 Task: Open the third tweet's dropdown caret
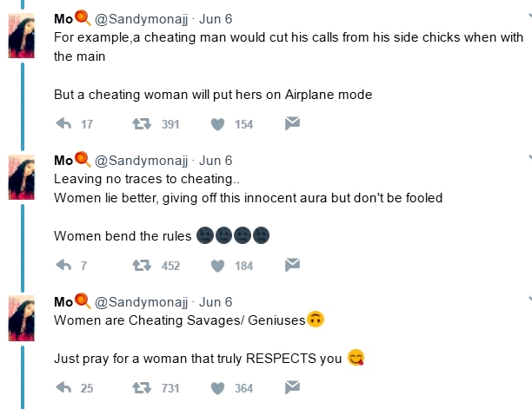tap(529, 299)
